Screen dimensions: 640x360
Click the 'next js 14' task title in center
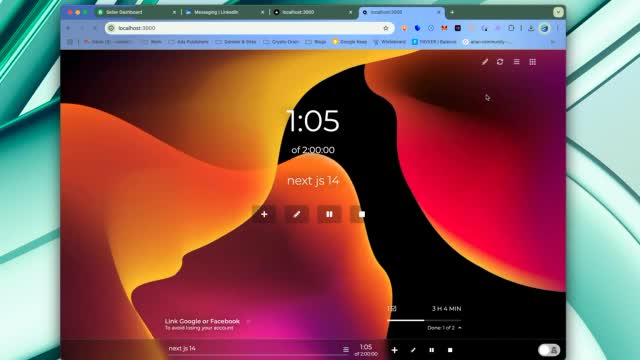[313, 180]
